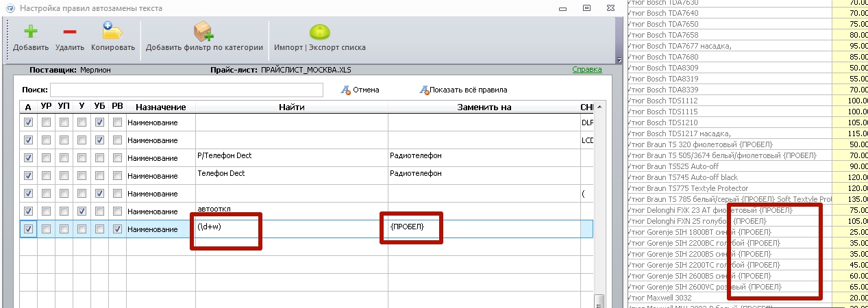Select Утюг Delonghi FXN 25 голубой row
This screenshot has height=308, width=868.
[x=728, y=221]
